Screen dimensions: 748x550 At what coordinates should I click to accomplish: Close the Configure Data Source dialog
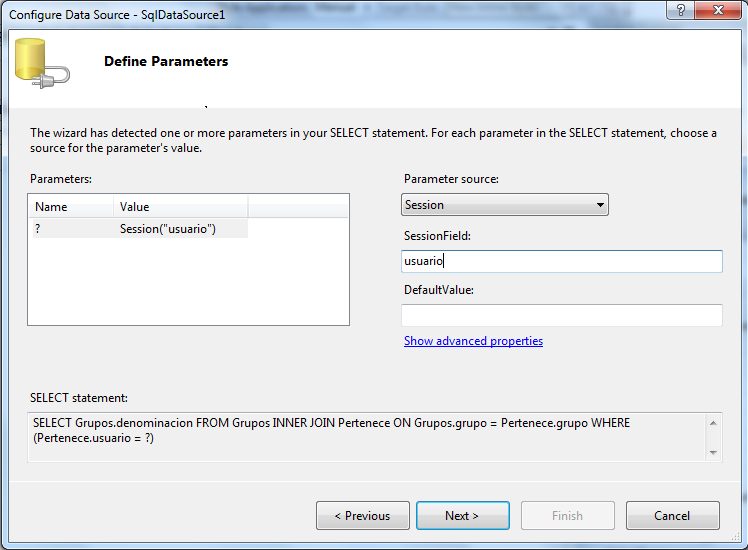(x=718, y=10)
